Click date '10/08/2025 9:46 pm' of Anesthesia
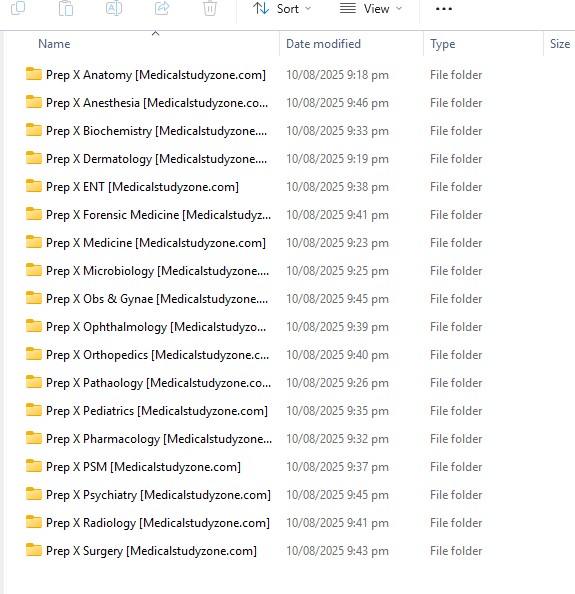Screen dimensions: 575x594 pos(338,103)
